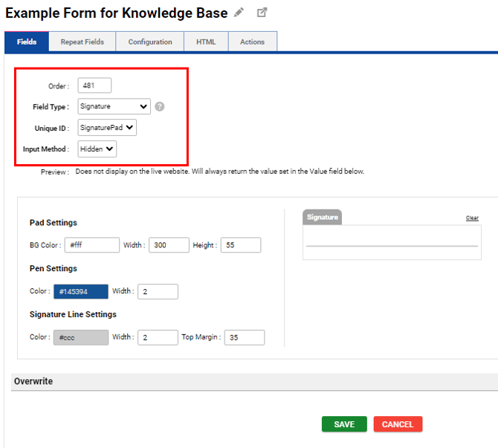Switch to the Repeat Fields tab

[x=82, y=42]
